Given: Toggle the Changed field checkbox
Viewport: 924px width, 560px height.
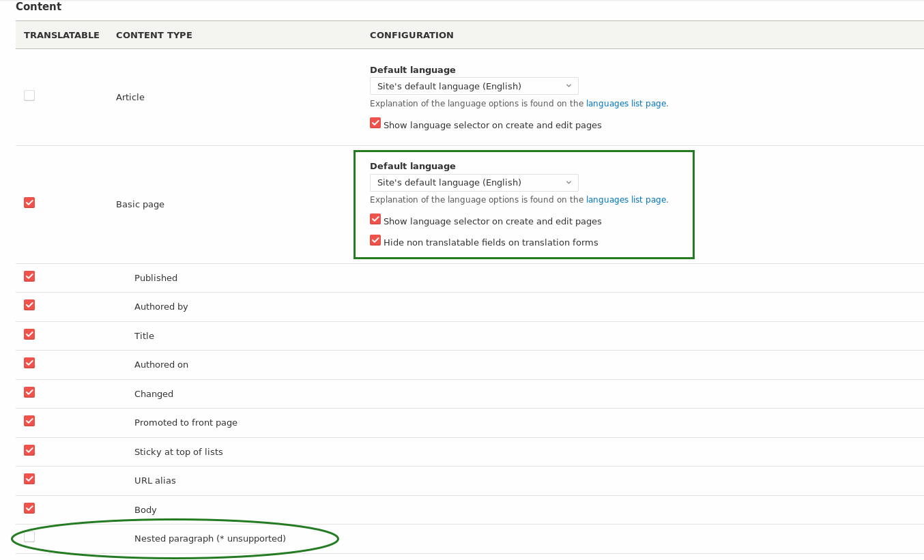Looking at the screenshot, I should pyautogui.click(x=29, y=392).
